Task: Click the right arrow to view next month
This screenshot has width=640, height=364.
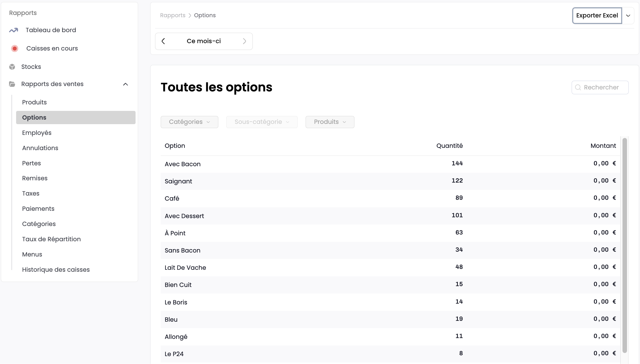Action: coord(245,41)
